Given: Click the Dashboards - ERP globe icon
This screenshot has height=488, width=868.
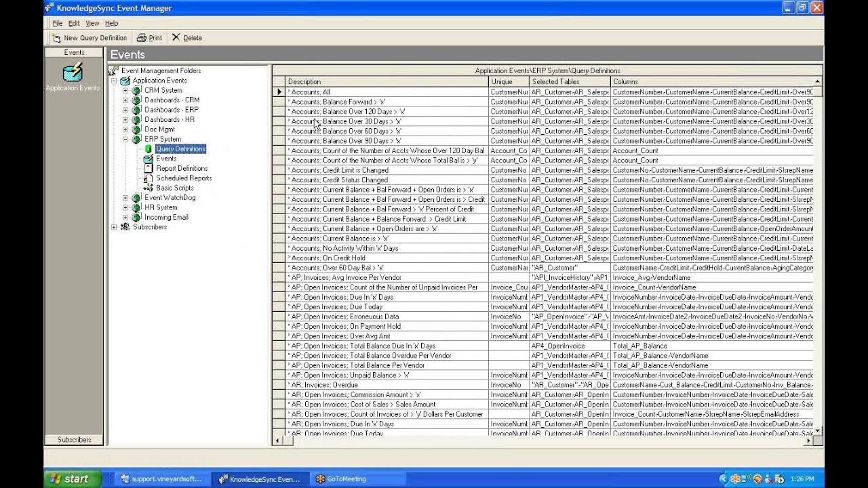Looking at the screenshot, I should 136,110.
